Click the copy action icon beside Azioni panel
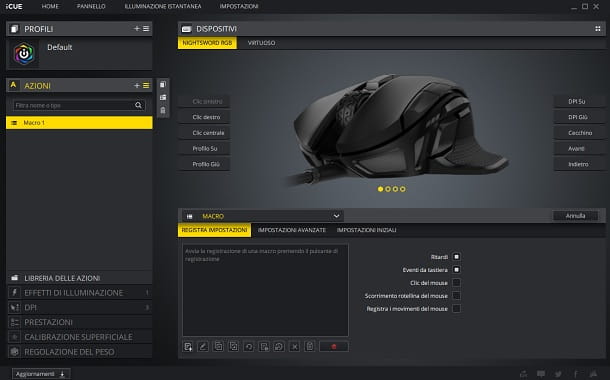 (x=163, y=84)
